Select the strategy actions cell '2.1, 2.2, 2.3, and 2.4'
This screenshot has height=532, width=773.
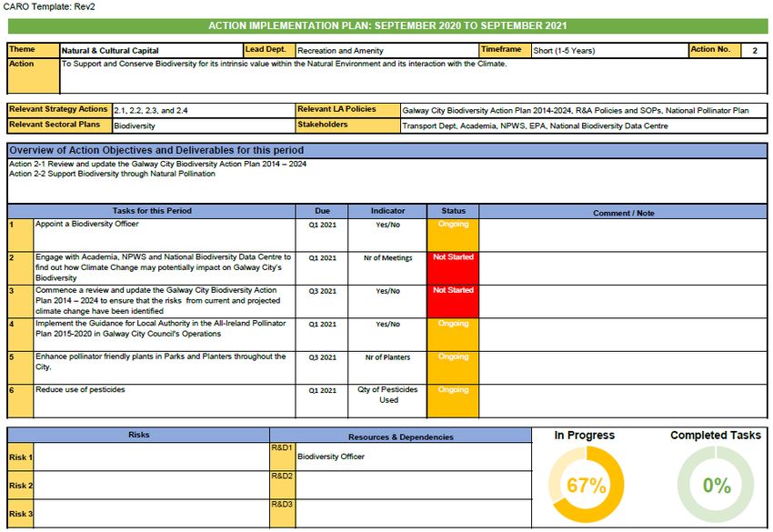[204, 110]
